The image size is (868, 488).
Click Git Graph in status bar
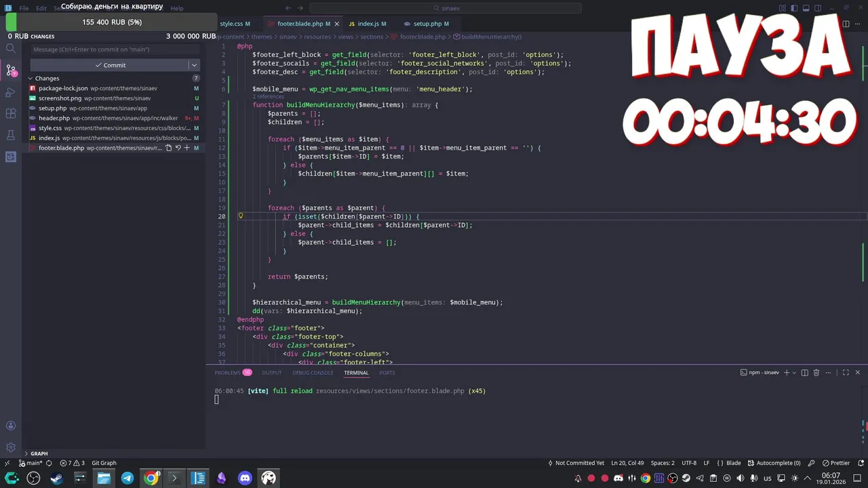coord(104,463)
